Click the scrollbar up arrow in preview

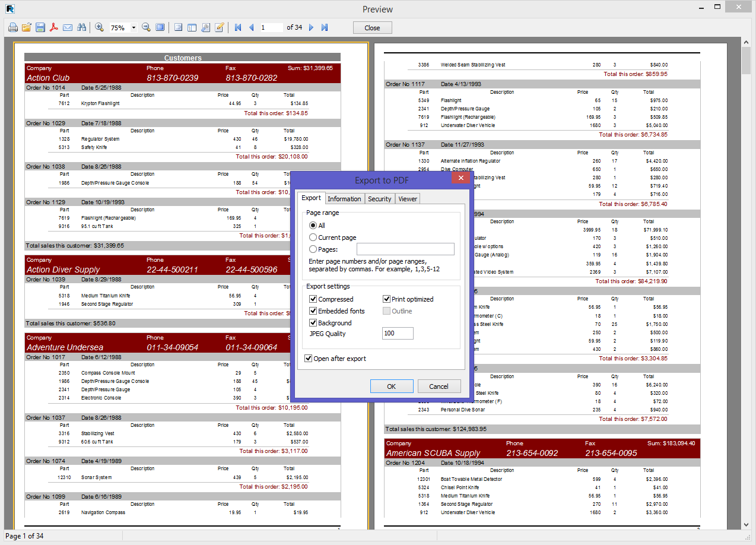pos(747,42)
